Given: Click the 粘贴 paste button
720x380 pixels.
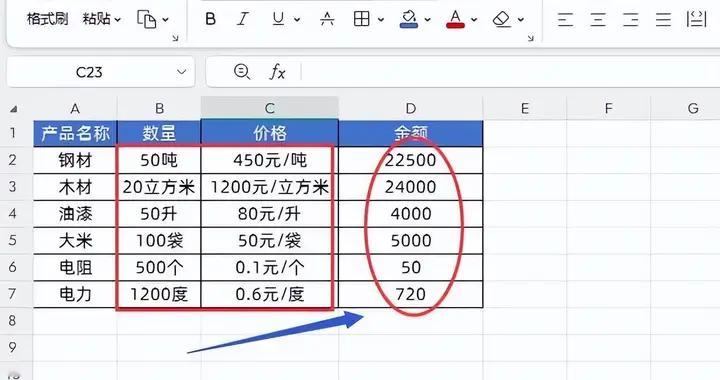Looking at the screenshot, I should click(96, 19).
